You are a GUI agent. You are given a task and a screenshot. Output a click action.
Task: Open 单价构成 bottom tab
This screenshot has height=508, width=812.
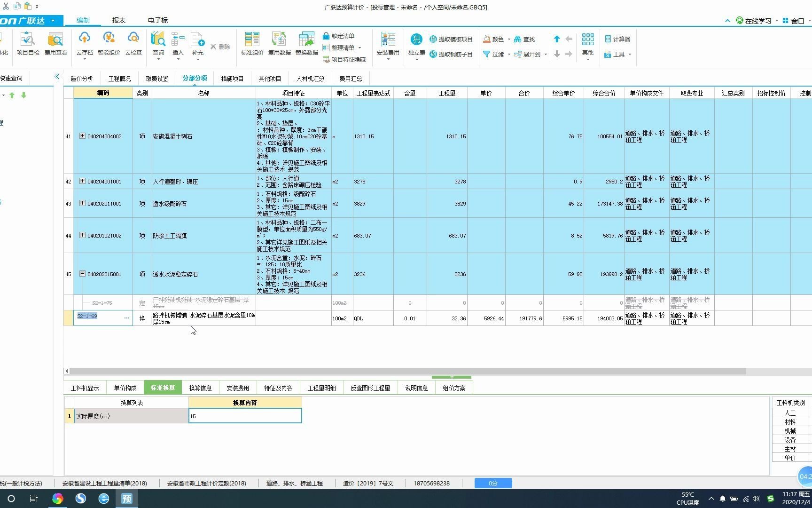point(125,388)
